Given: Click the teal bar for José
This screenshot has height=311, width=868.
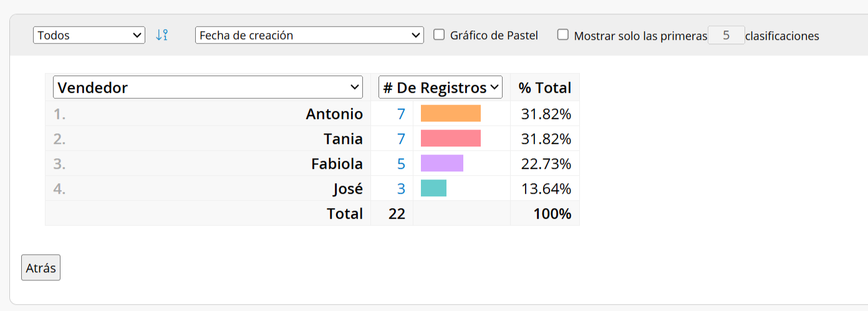Looking at the screenshot, I should (x=433, y=188).
